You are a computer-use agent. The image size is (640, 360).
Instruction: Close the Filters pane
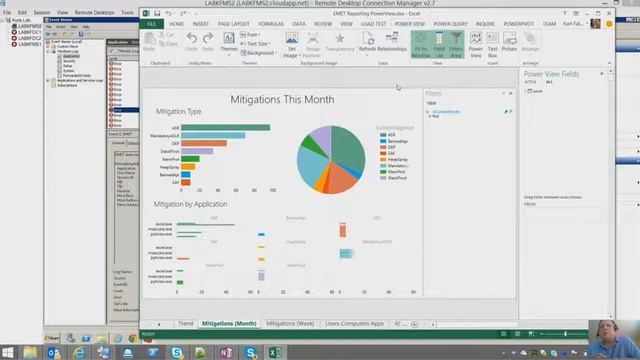tap(511, 93)
